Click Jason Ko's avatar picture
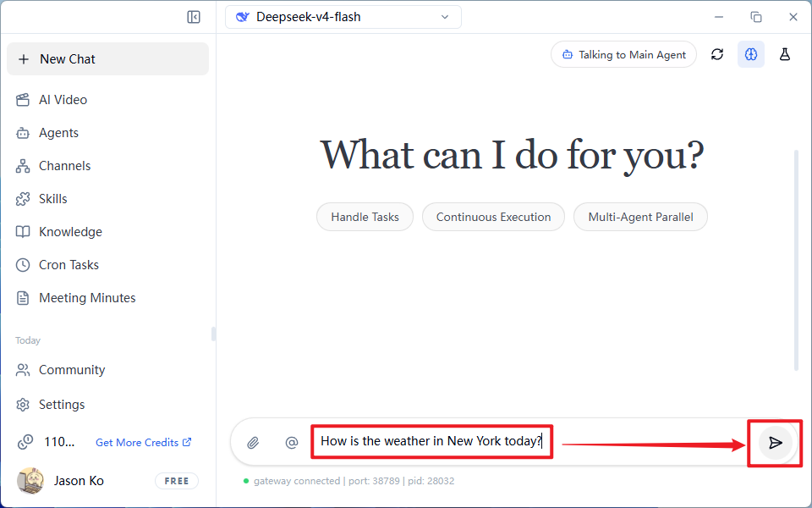The height and width of the screenshot is (508, 812). tap(30, 481)
